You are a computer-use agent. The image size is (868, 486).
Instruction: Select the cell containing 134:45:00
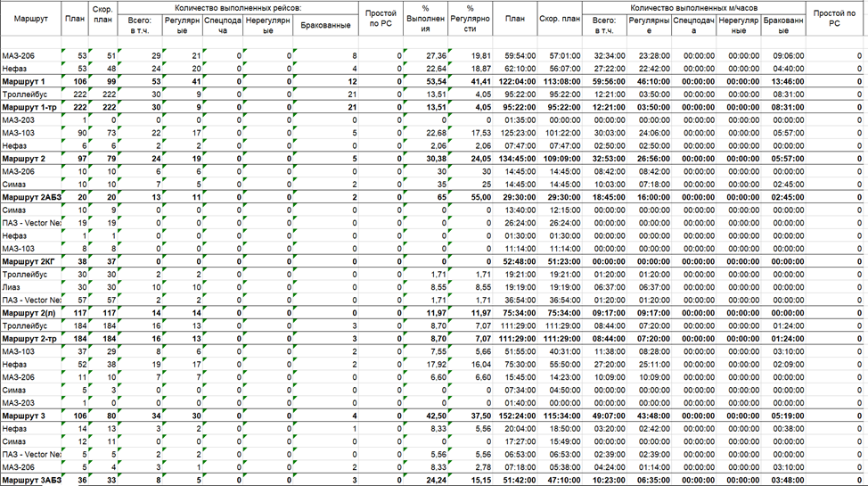[x=515, y=159]
